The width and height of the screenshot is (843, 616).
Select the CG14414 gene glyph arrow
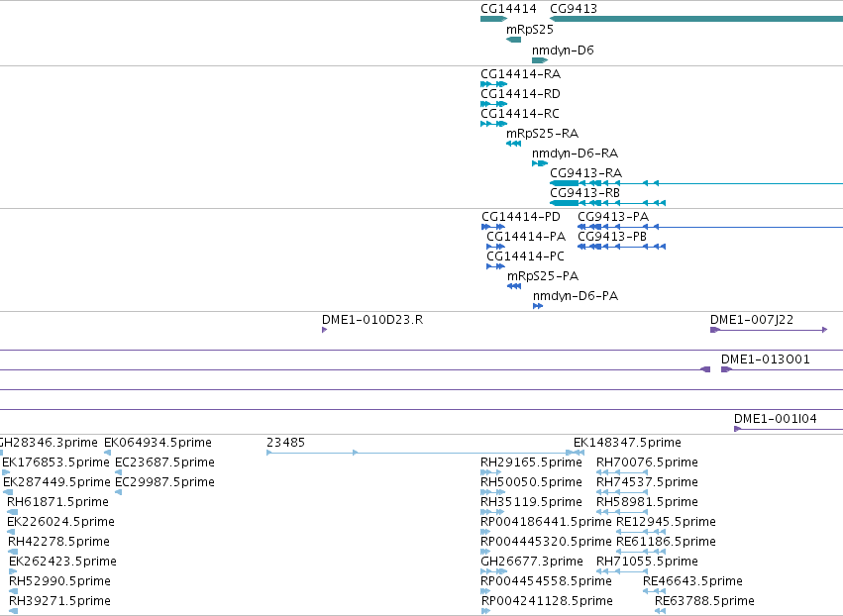tap(493, 19)
